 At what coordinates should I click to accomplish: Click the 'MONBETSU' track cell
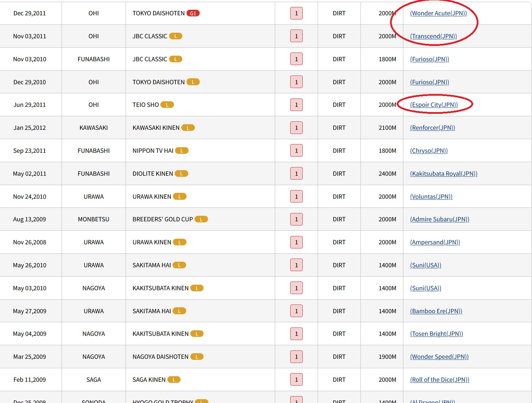point(94,219)
